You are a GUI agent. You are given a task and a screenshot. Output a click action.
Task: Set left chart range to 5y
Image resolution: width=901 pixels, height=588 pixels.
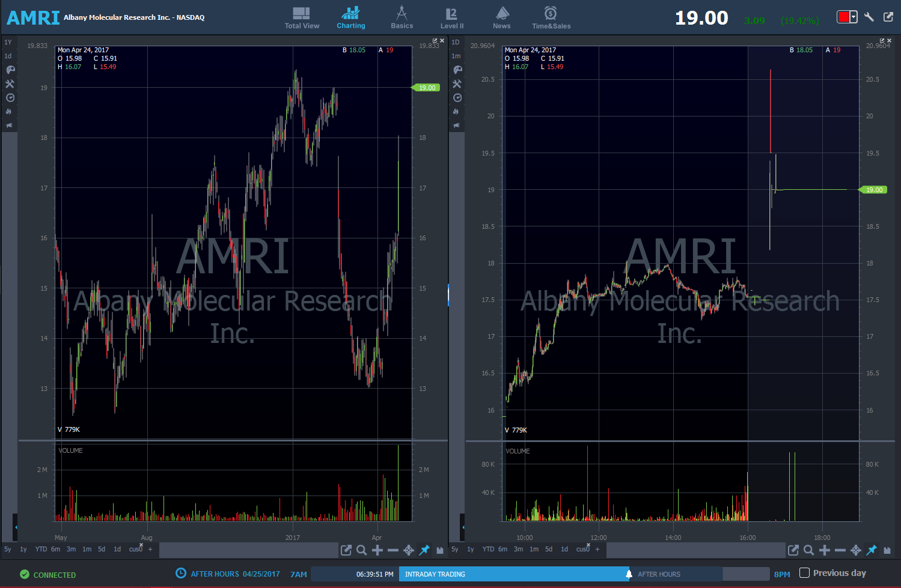[8, 550]
